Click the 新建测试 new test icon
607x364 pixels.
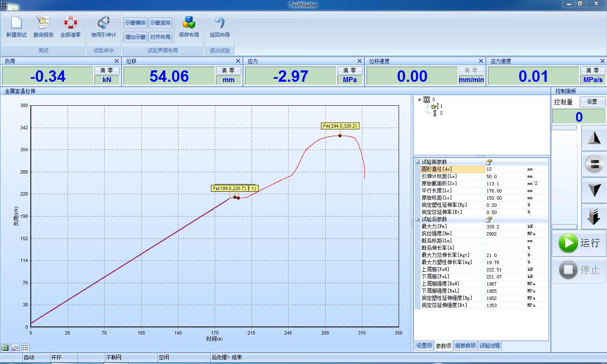pos(16,27)
